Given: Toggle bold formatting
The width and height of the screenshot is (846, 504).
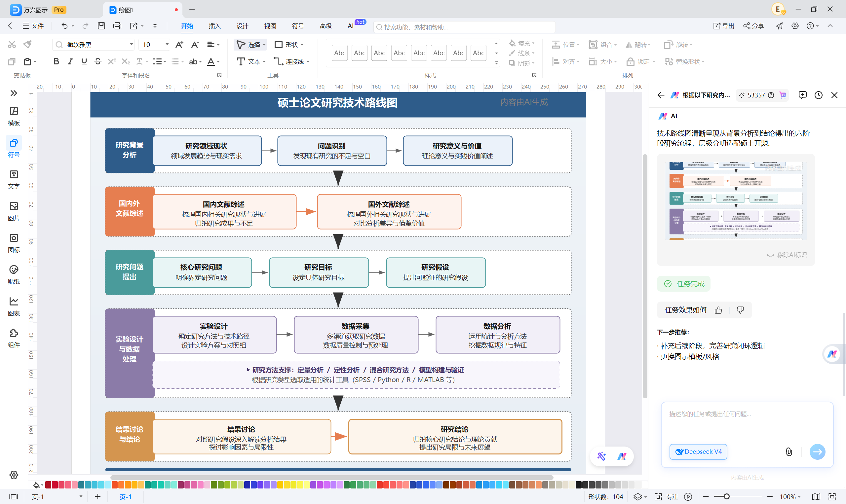Looking at the screenshot, I should point(57,61).
